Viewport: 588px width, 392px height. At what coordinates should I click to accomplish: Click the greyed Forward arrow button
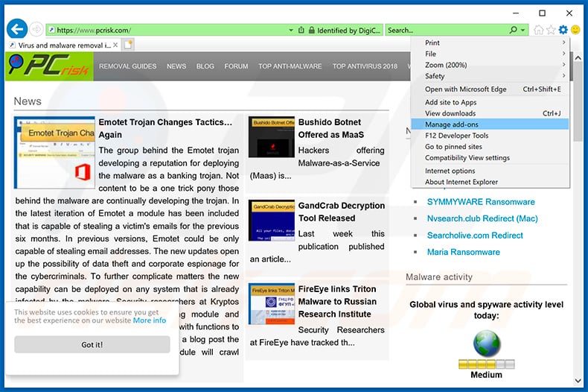pos(36,29)
